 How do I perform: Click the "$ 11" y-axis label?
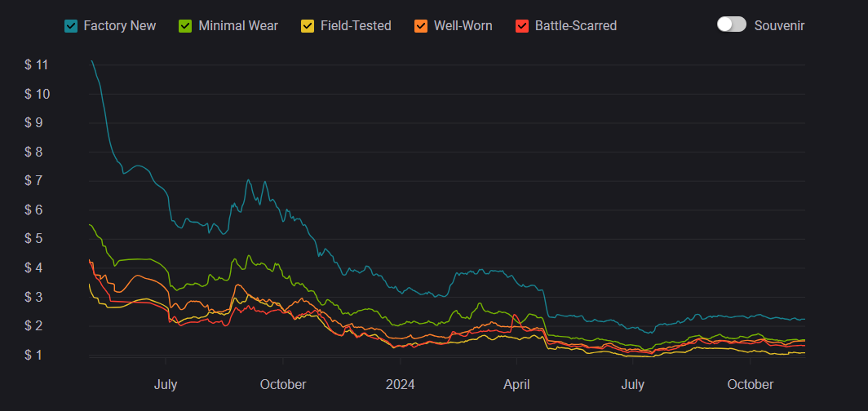[38, 64]
